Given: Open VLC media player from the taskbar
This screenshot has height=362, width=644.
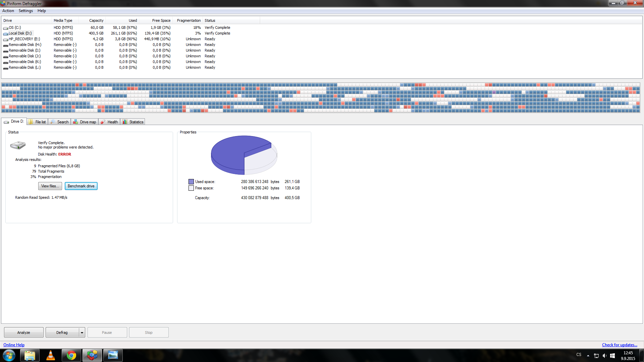Looking at the screenshot, I should (51, 355).
